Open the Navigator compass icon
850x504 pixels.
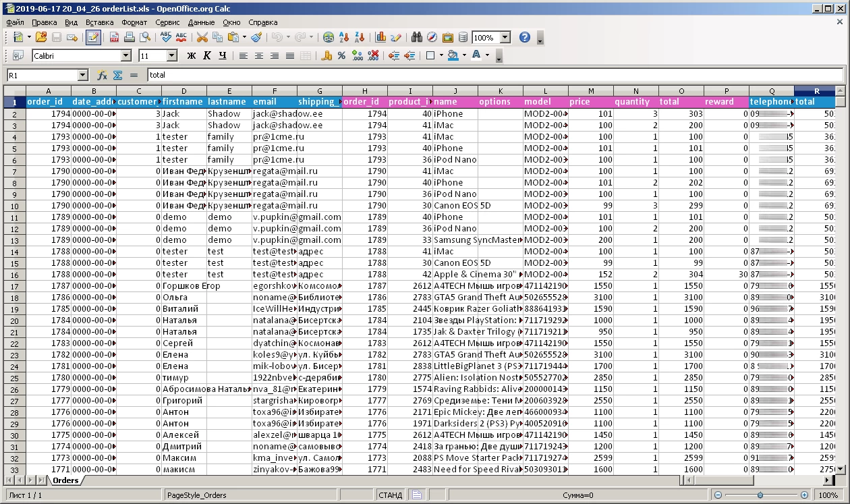point(432,38)
